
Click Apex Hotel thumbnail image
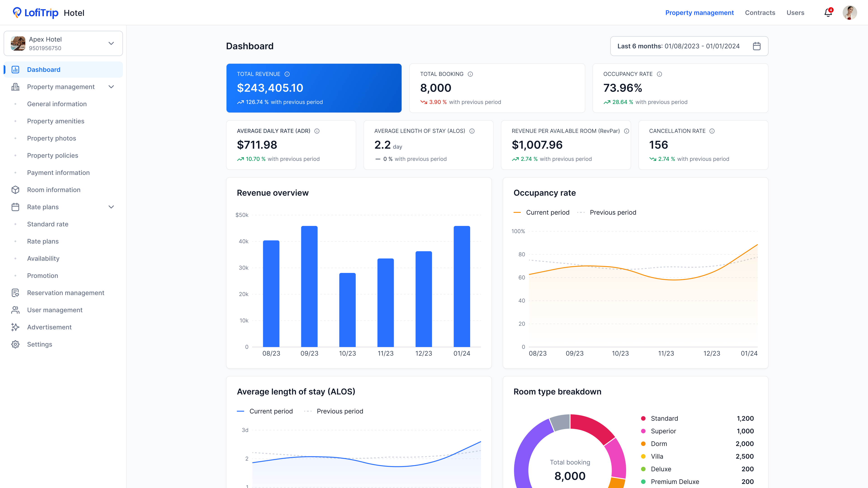tap(18, 43)
